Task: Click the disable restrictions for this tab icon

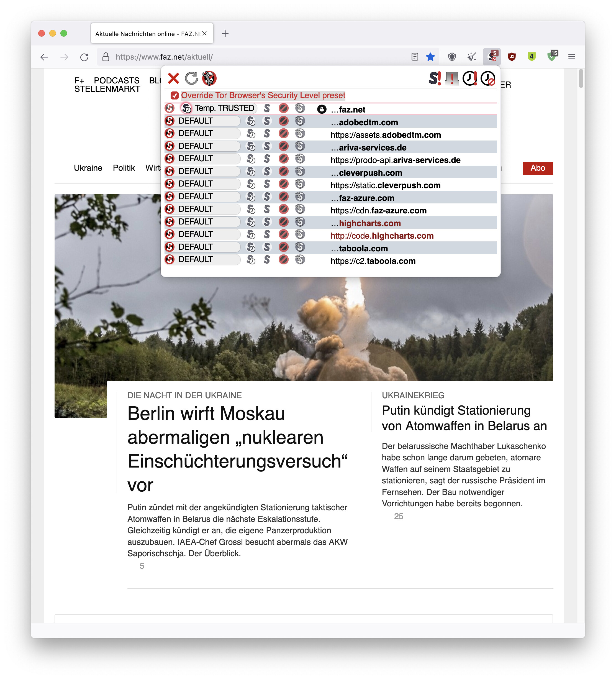Action: point(452,78)
